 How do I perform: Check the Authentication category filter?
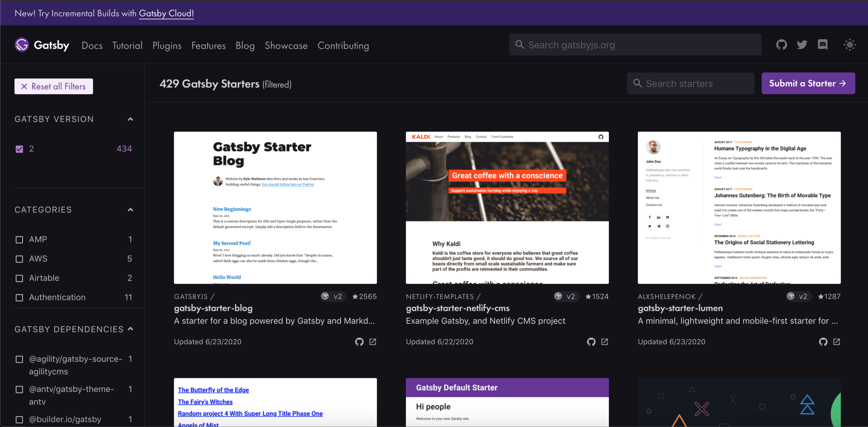[x=19, y=298]
